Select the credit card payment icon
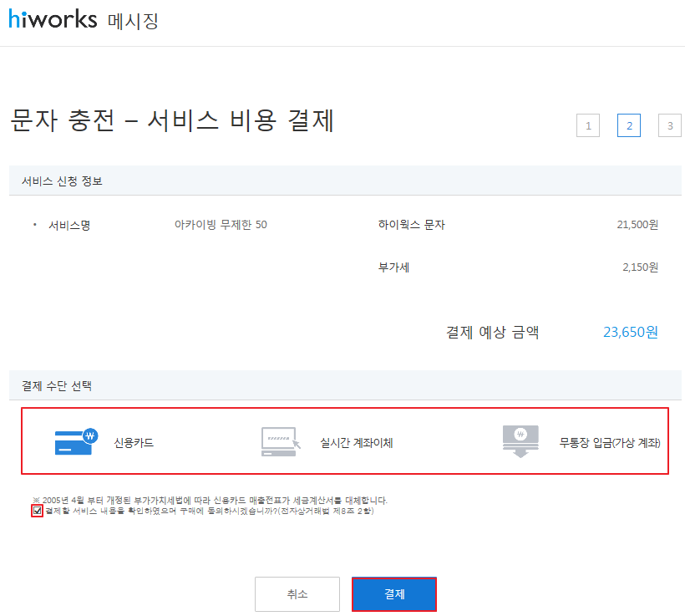 point(77,441)
